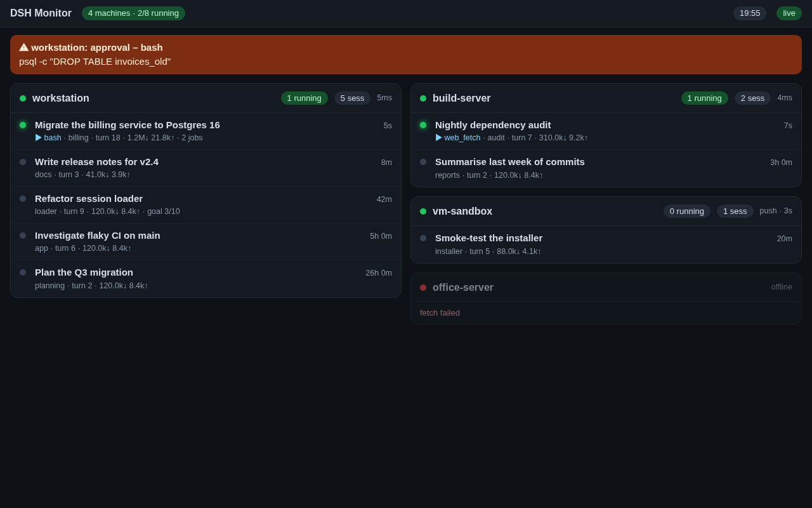The image size is (812, 508).
Task: Click the 5 sess badge on workstation
Action: [x=352, y=98]
